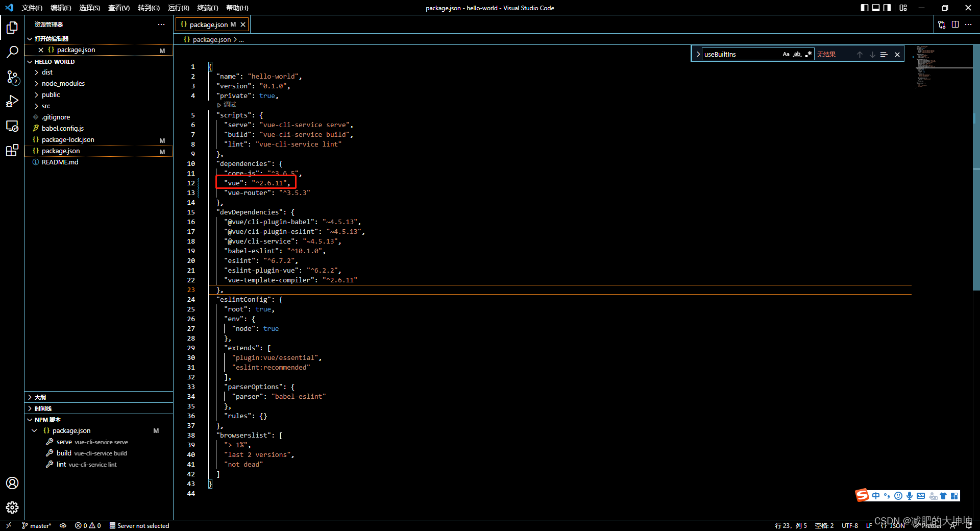Open README.md in explorer

pos(99,162)
